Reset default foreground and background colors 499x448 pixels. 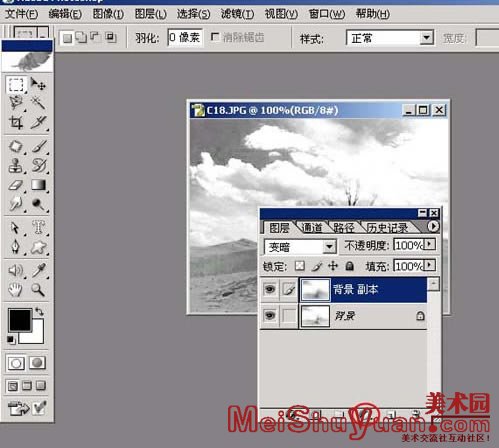click(11, 340)
